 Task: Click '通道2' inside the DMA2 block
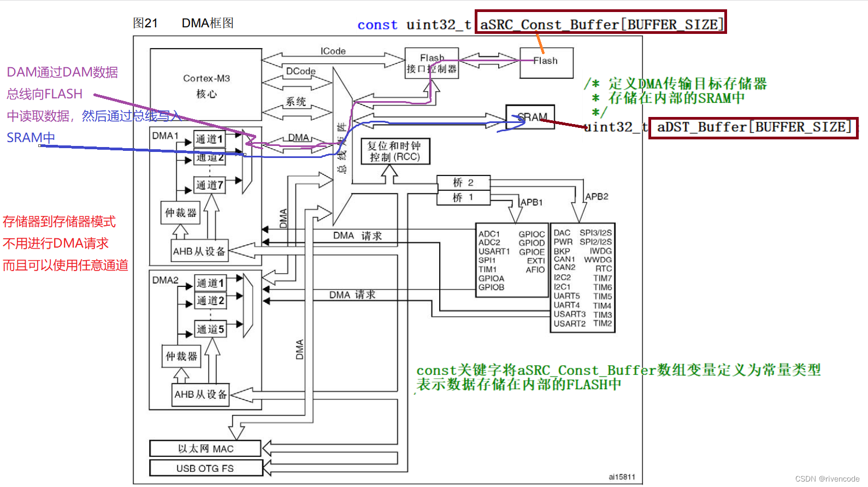(x=210, y=301)
